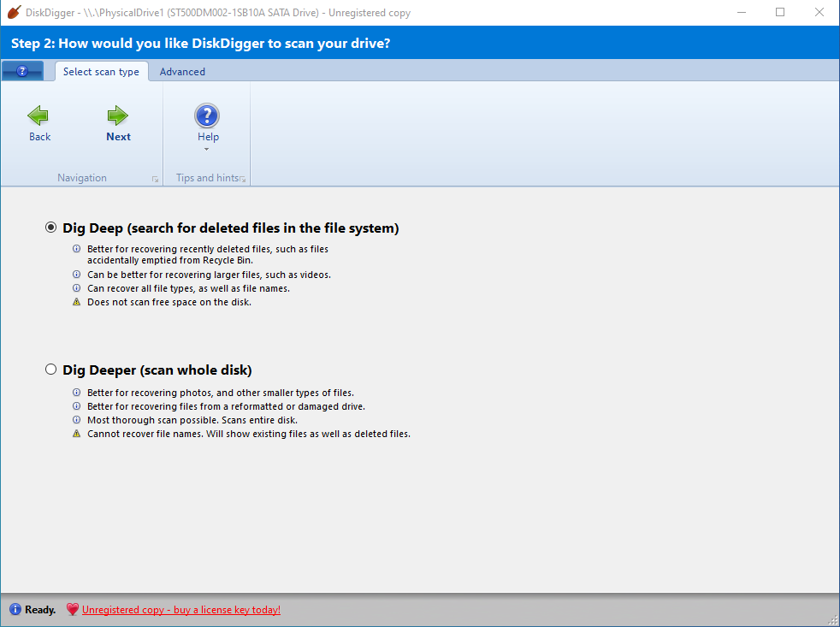
Task: Click the blue info icon beside Ready
Action: 15,609
